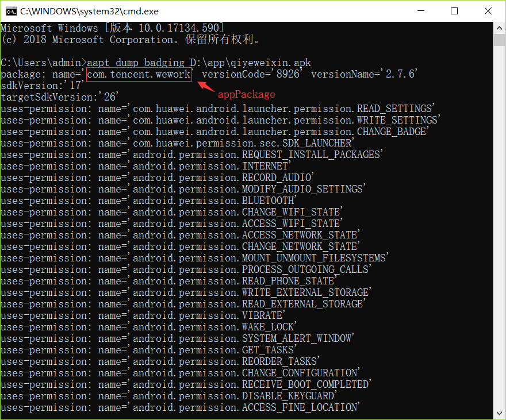Open the cmd.exe system menu icon
The image size is (506, 420).
pyautogui.click(x=11, y=11)
